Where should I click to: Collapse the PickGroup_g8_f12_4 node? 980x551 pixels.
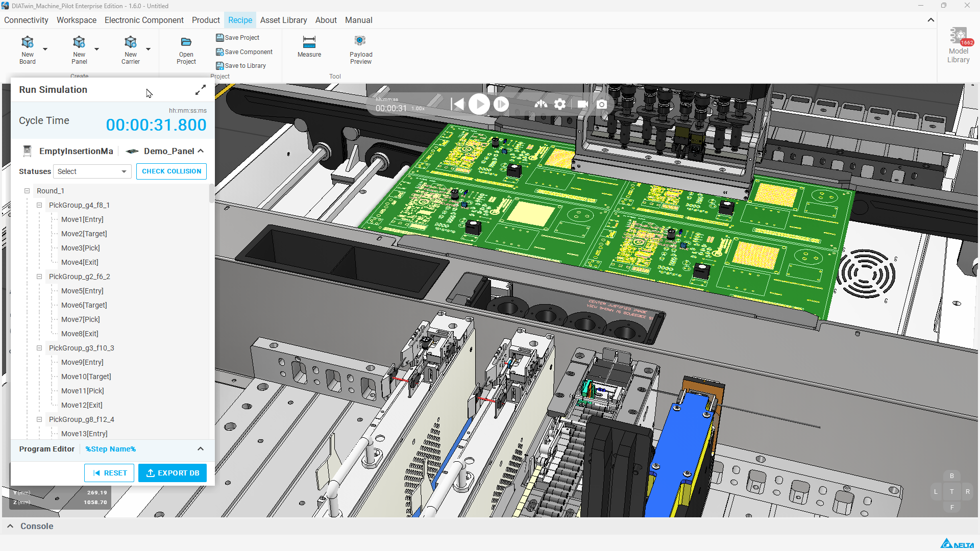coord(39,419)
